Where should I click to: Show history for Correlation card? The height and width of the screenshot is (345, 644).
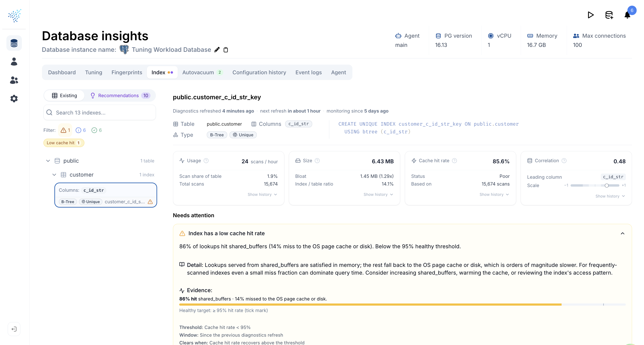coord(610,196)
